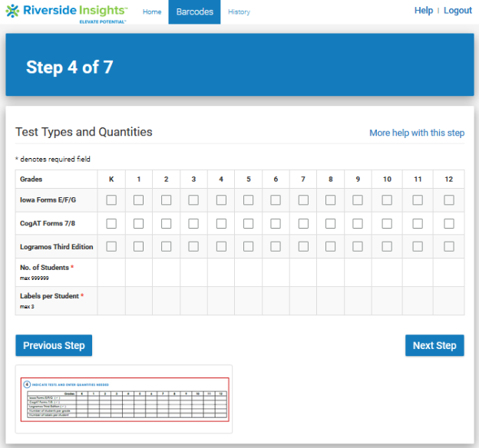Tick CogAT Forms 7/8 for grade 6
Screen dimensions: 479x448
[276, 223]
